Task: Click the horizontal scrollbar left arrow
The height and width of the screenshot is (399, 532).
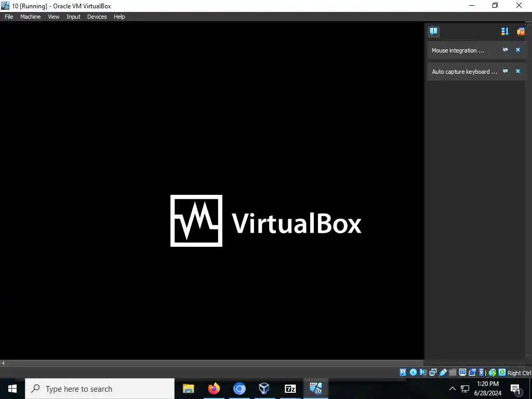Action: 3,363
